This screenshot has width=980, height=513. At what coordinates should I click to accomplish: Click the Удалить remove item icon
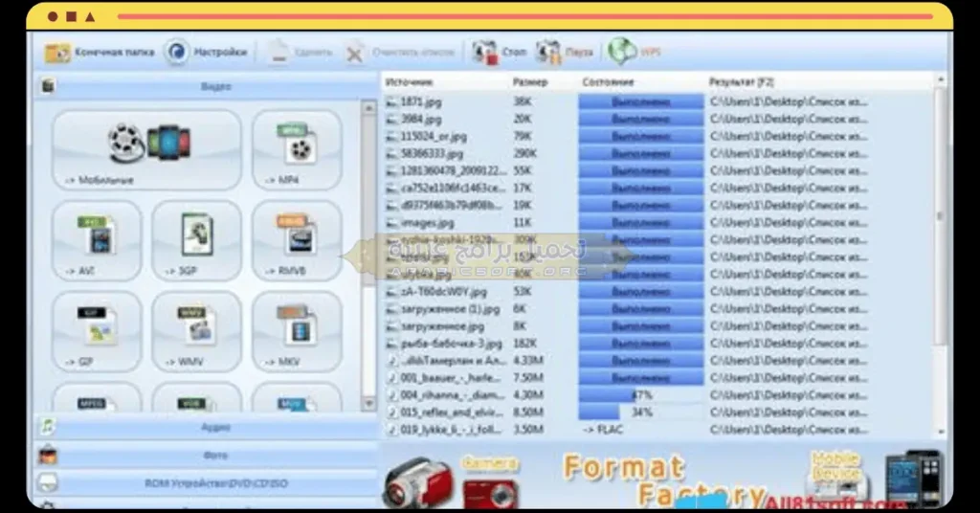click(x=278, y=53)
